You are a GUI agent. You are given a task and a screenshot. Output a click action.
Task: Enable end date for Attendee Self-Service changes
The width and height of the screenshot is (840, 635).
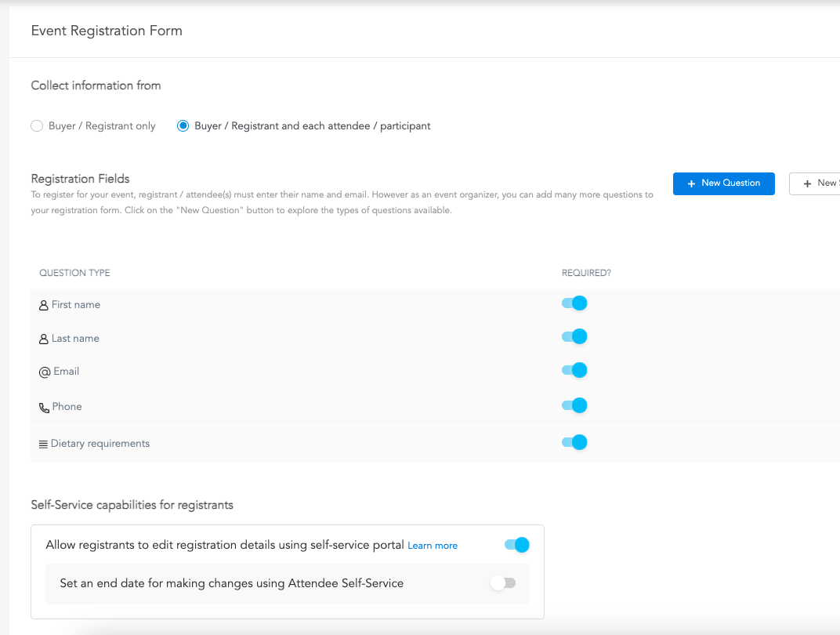(503, 583)
